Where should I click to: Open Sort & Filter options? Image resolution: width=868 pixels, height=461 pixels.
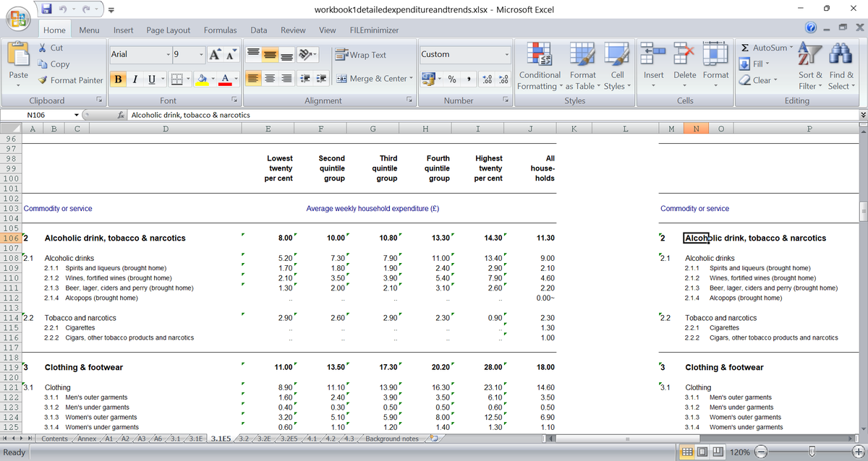point(810,65)
